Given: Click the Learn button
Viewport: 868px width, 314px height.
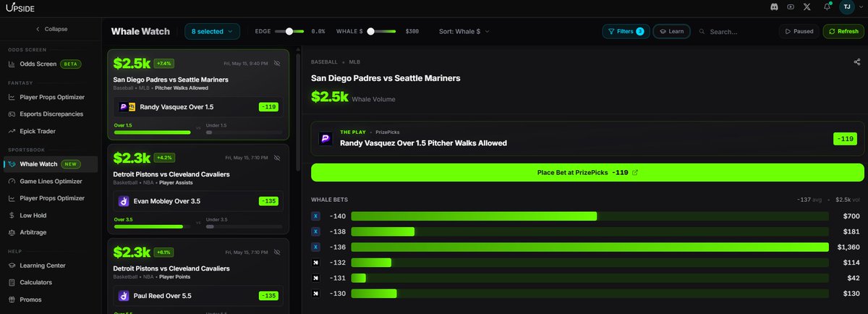Looking at the screenshot, I should [671, 31].
